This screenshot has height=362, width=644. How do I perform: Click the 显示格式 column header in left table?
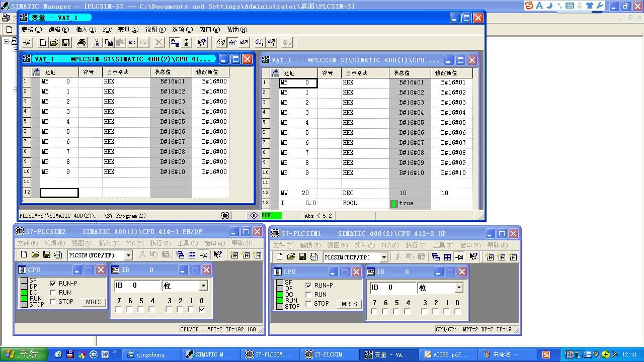click(x=126, y=72)
